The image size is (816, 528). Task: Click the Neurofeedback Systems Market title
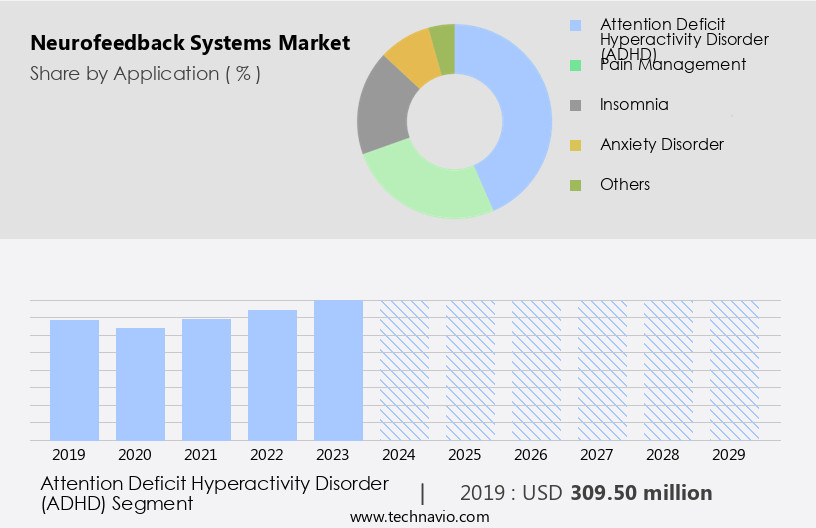(x=190, y=43)
